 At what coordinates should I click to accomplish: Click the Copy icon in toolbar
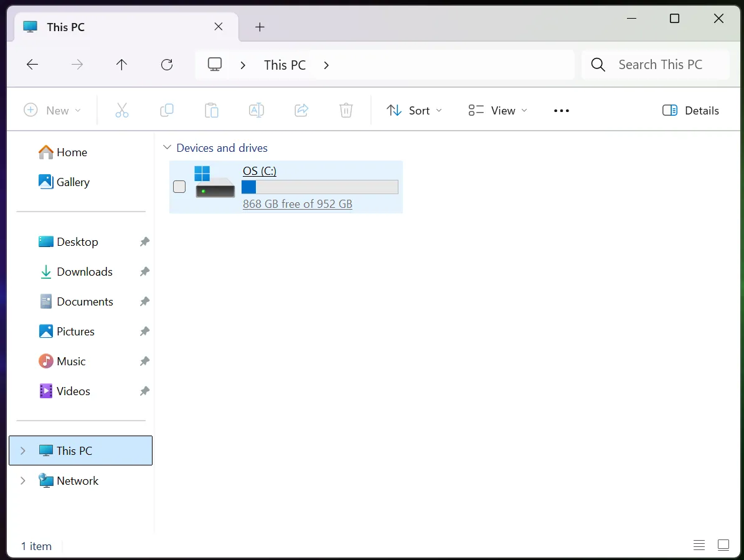(166, 111)
